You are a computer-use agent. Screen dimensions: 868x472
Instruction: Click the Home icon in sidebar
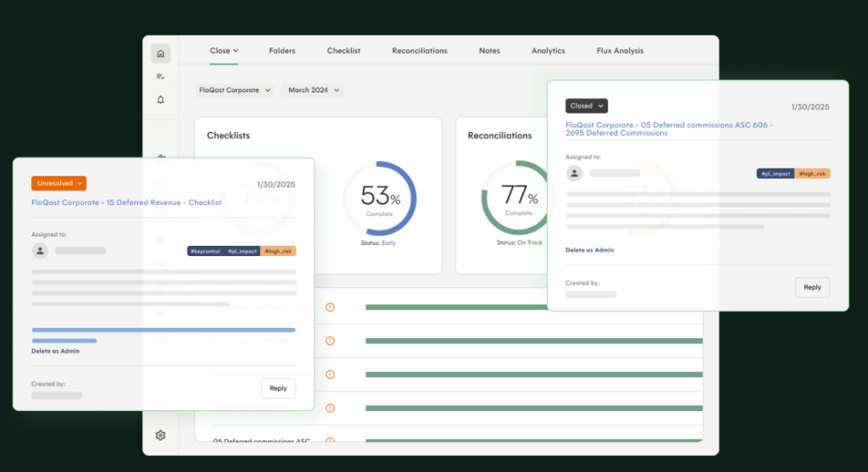[160, 53]
